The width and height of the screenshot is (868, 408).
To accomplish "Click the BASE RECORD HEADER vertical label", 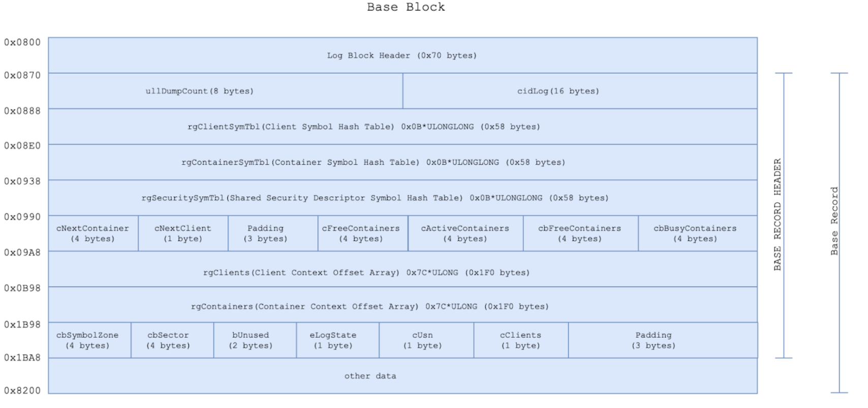I will 777,215.
